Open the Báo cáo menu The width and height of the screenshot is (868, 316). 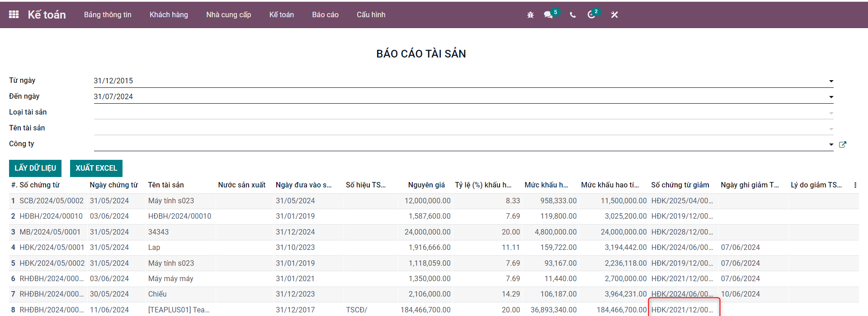325,15
